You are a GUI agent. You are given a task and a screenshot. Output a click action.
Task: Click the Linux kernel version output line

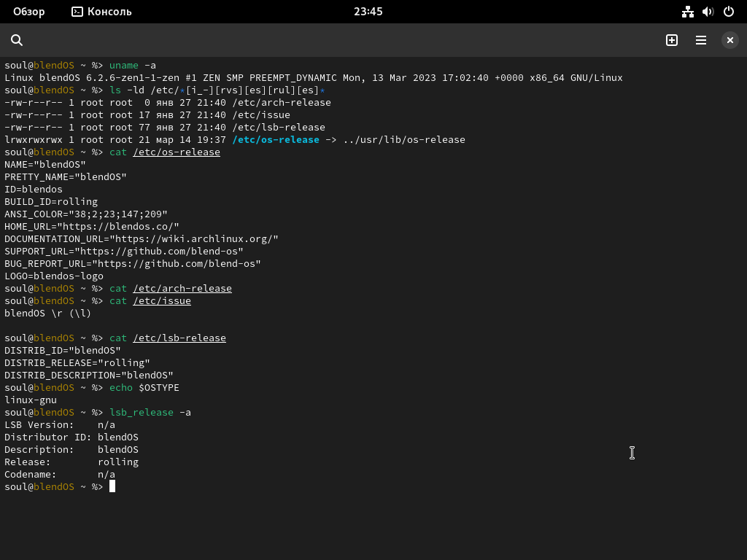click(314, 77)
